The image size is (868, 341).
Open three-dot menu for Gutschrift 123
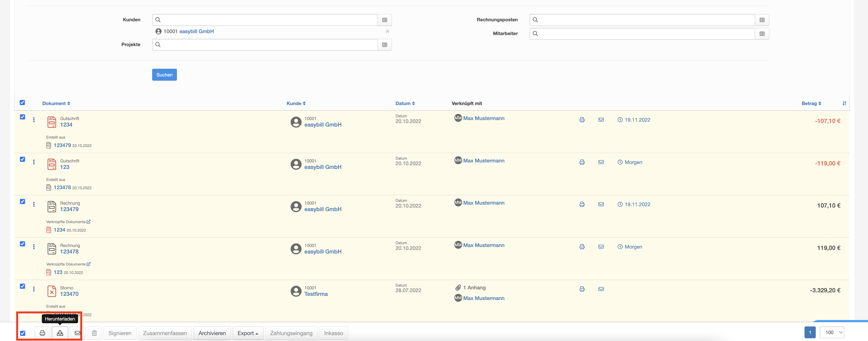click(34, 162)
